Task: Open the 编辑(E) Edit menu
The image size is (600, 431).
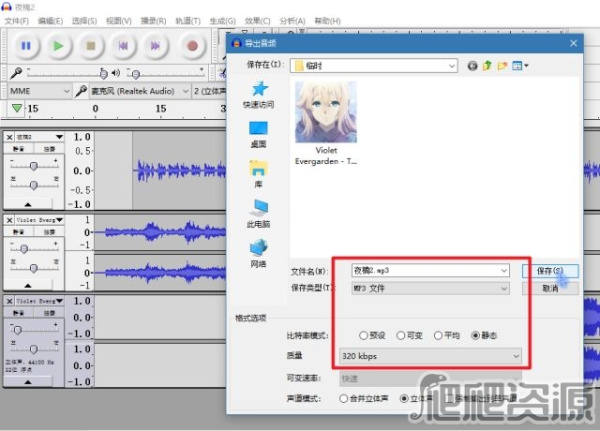Action: click(50, 21)
